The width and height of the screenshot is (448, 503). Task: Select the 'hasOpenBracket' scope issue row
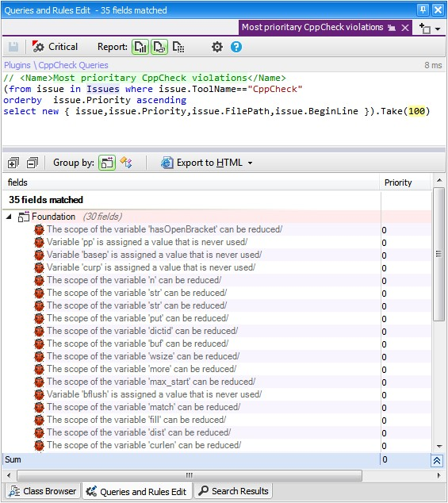[x=216, y=230]
